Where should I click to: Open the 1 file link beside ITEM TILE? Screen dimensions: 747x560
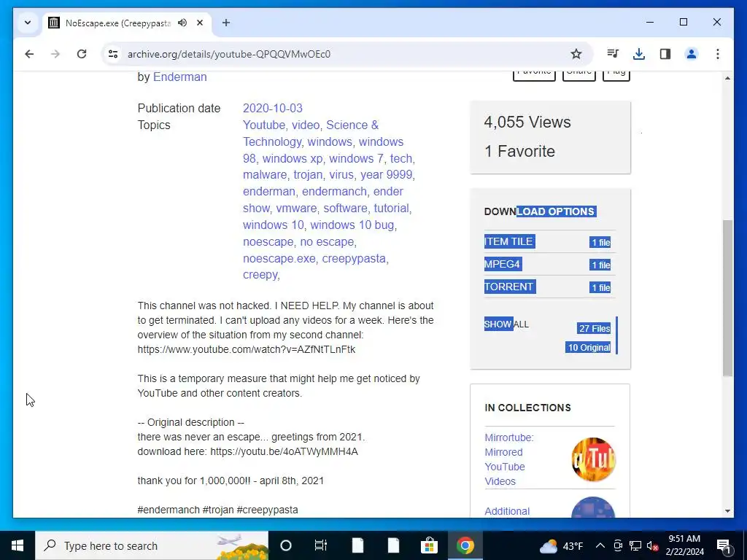click(x=600, y=242)
